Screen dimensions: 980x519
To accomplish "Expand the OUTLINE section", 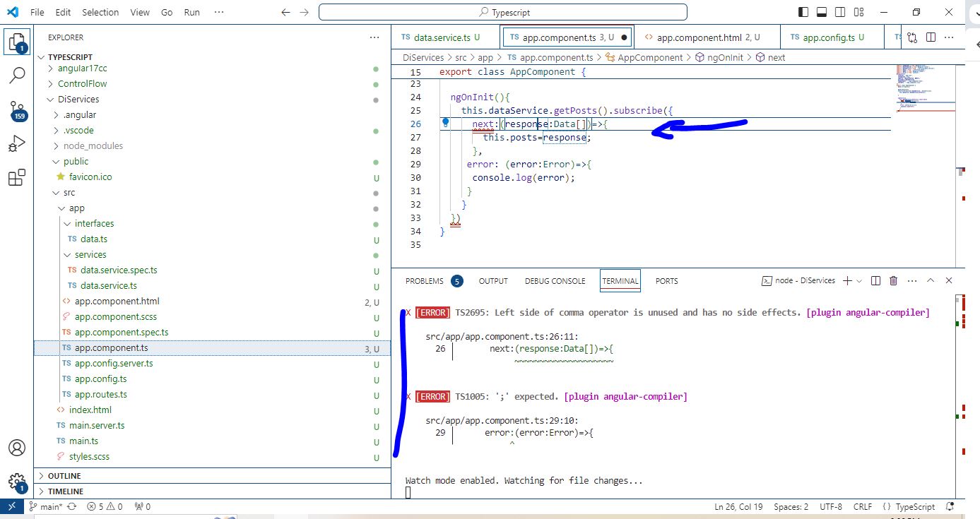I will pyautogui.click(x=212, y=476).
